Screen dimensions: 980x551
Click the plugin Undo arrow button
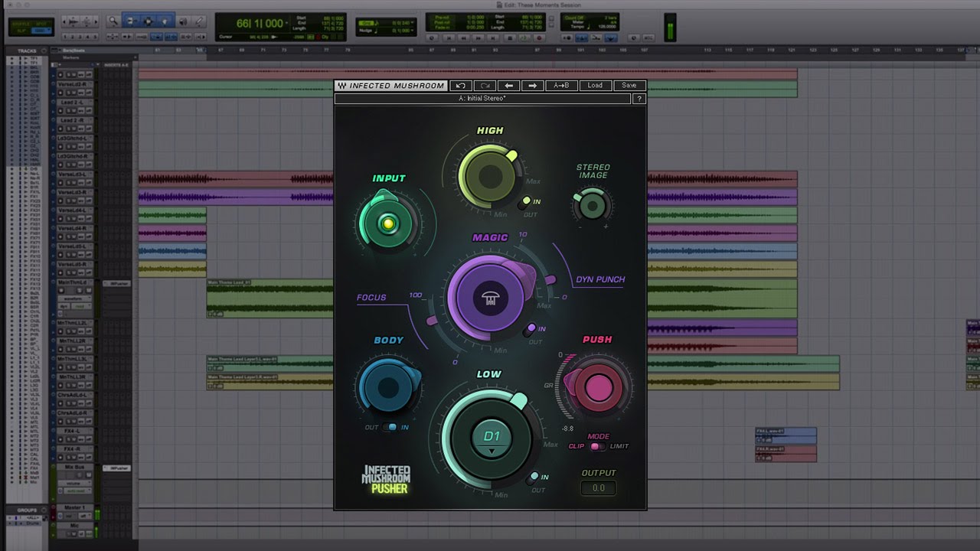[460, 86]
